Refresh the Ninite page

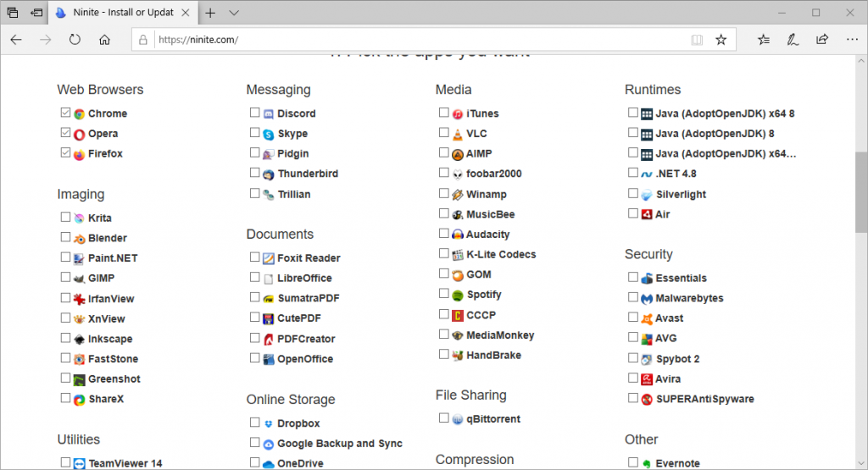pyautogui.click(x=75, y=39)
